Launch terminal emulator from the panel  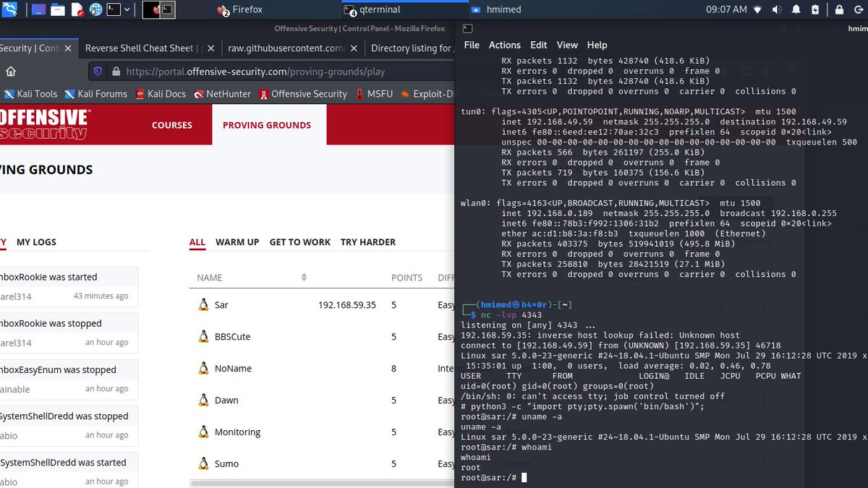coord(114,10)
